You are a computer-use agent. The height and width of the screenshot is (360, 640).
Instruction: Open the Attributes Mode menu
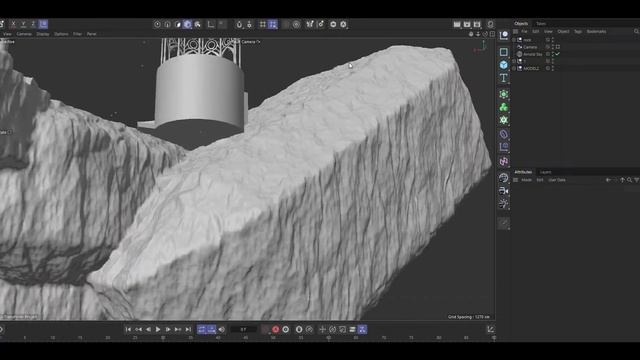(527, 180)
